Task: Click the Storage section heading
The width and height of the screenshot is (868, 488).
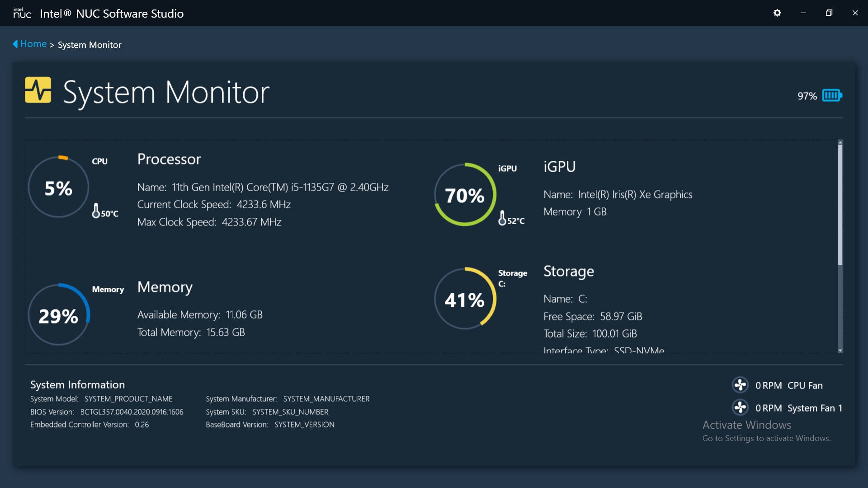Action: (568, 271)
